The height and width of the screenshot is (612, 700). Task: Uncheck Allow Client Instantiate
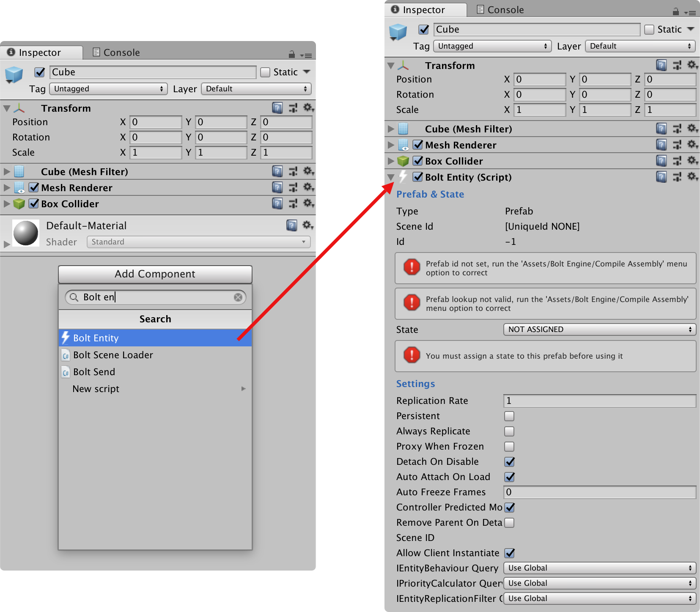coord(510,553)
